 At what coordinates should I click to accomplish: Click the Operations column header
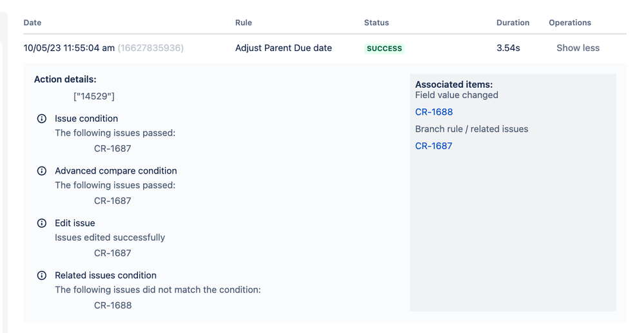pos(570,23)
